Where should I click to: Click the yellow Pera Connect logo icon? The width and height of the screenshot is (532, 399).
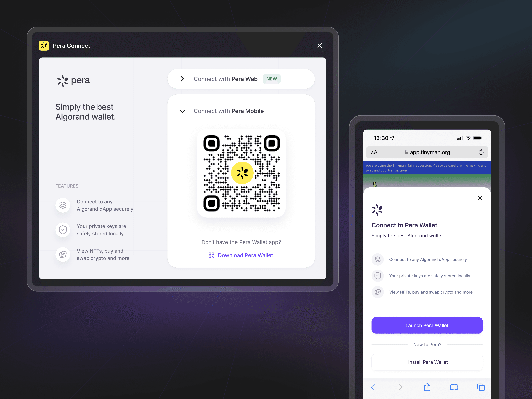[x=44, y=46]
